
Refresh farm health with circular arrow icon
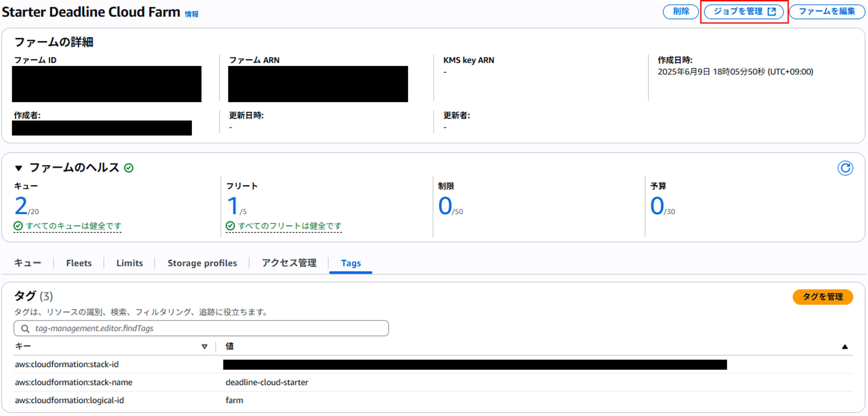point(845,168)
